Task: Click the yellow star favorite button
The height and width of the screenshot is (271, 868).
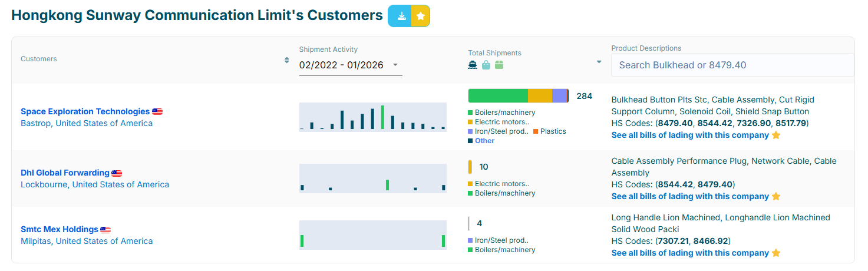Action: click(x=420, y=16)
